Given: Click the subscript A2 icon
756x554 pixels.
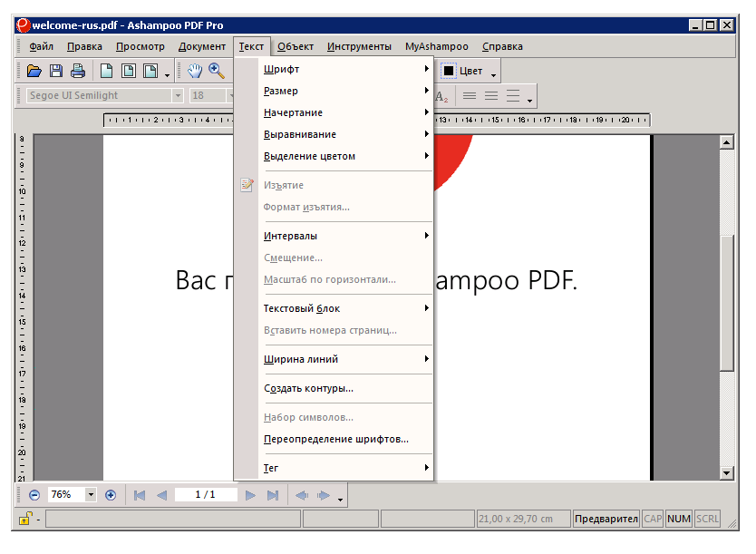Looking at the screenshot, I should [441, 96].
